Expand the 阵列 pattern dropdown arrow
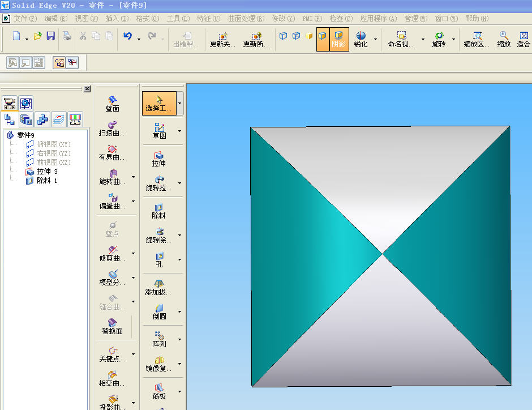Viewport: 532px width, 410px height. [180, 339]
